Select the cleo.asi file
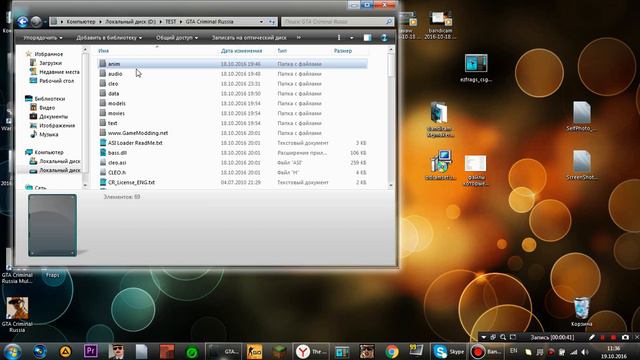The width and height of the screenshot is (640, 360). (x=232, y=162)
